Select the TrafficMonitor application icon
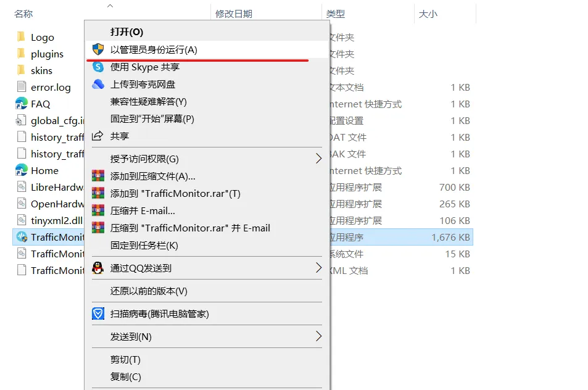Screen dimensions: 588x390 [x=20, y=237]
